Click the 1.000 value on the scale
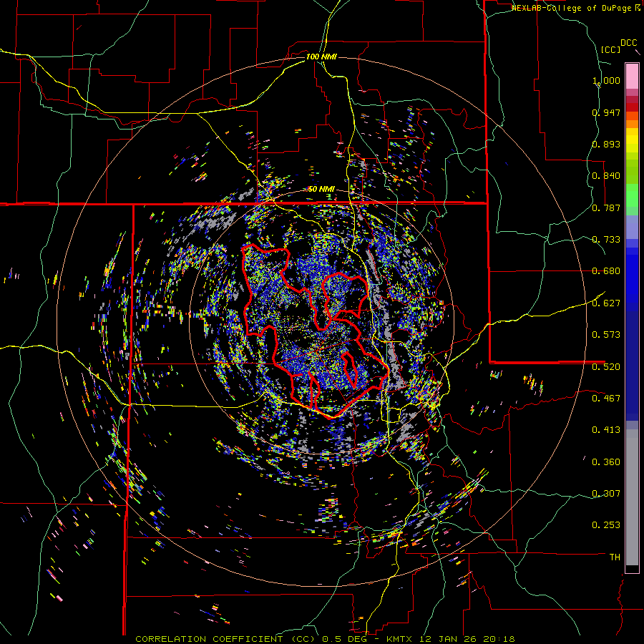The height and width of the screenshot is (644, 644). tap(606, 80)
